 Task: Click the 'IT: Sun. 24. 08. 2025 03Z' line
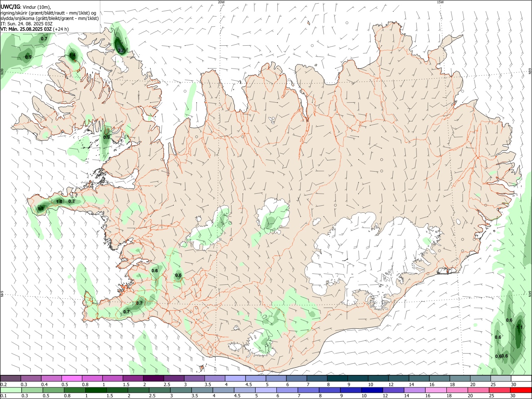[x=27, y=24]
